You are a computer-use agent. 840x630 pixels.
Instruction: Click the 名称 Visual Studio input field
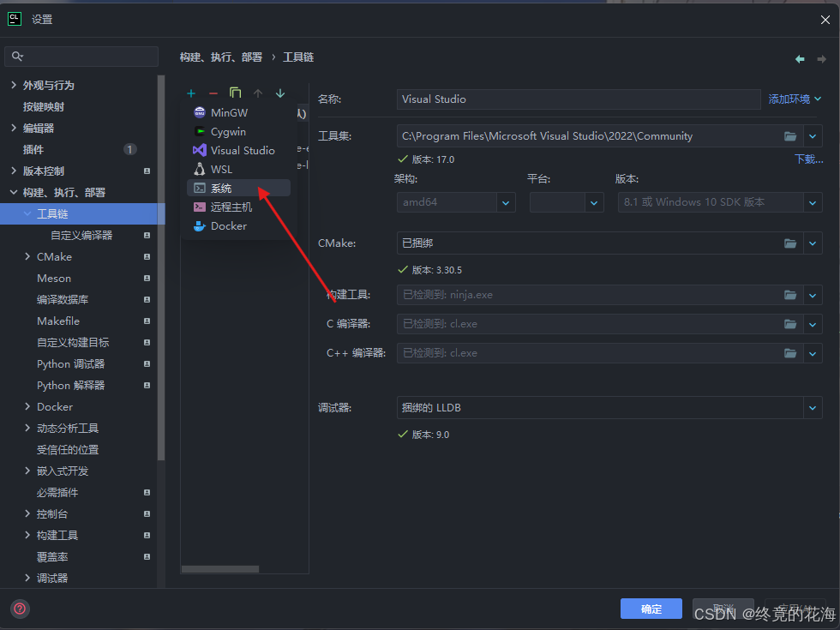coord(579,99)
